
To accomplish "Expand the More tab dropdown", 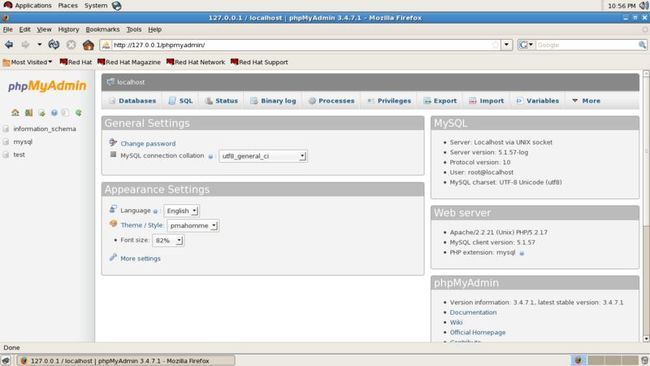I will point(586,101).
